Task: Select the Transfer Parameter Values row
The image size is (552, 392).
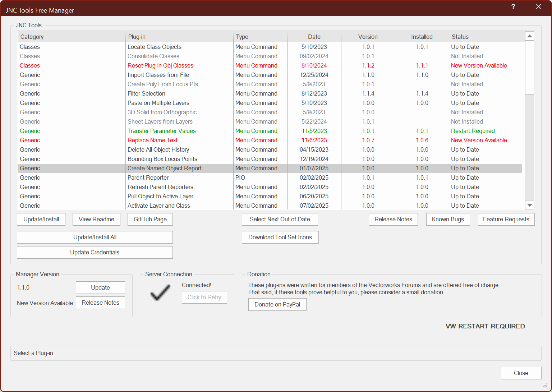Action: tap(161, 131)
